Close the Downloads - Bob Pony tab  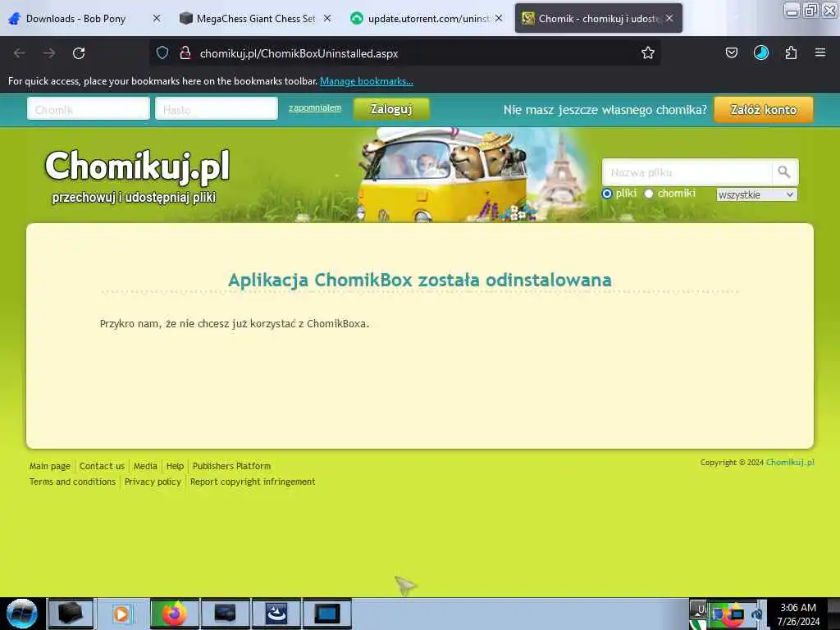point(157,18)
